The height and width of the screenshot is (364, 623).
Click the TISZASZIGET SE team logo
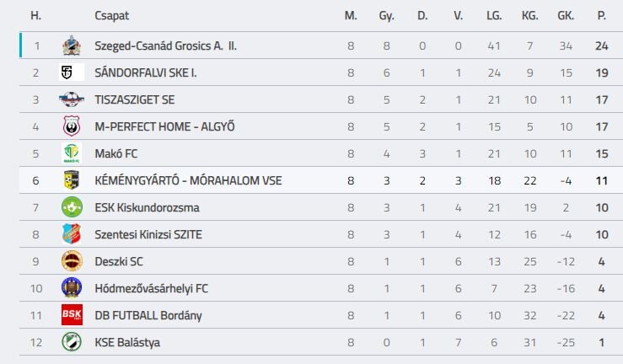pos(72,99)
